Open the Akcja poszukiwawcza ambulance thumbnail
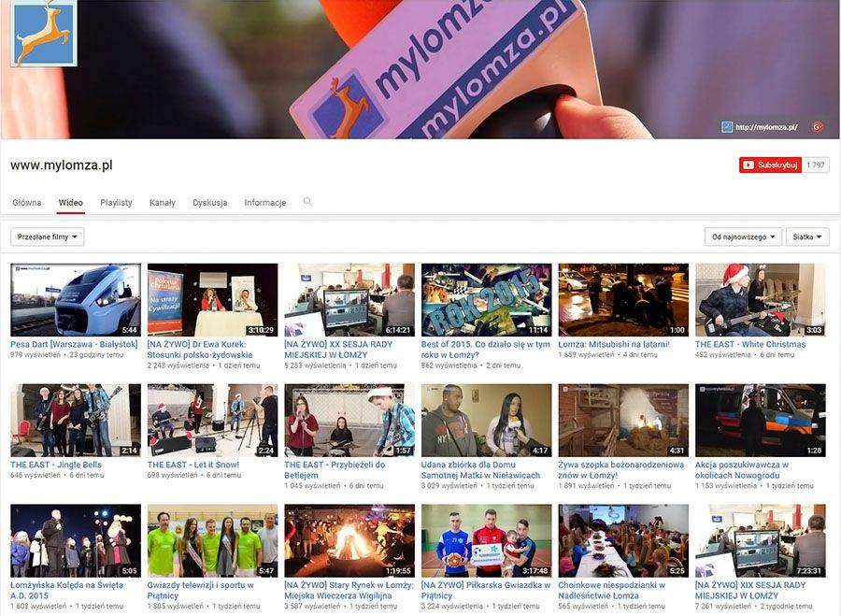This screenshot has height=616, width=841. coord(761,420)
